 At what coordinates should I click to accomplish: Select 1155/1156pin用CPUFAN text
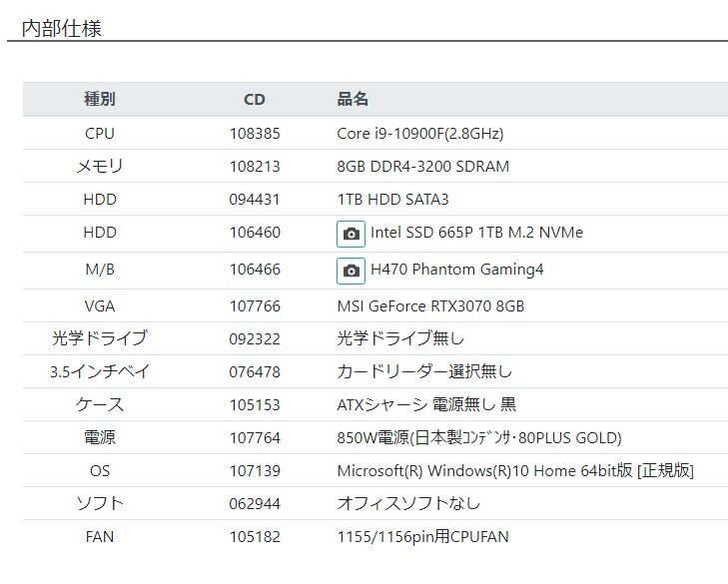(x=423, y=537)
